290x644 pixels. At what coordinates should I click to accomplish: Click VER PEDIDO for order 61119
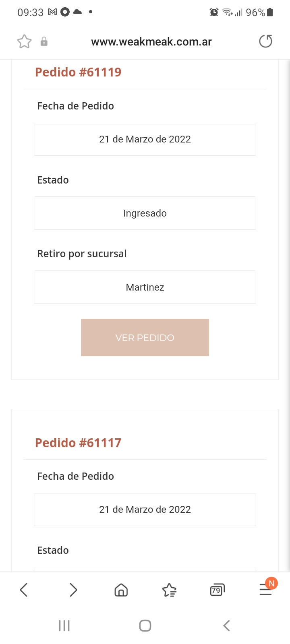click(x=145, y=337)
